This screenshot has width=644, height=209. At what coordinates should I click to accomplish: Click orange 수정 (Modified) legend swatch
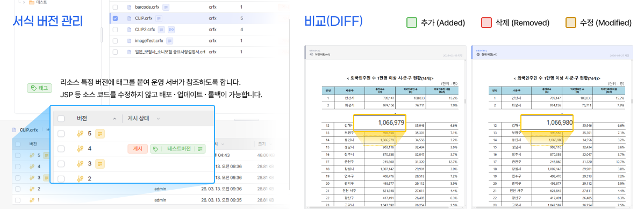tap(571, 23)
